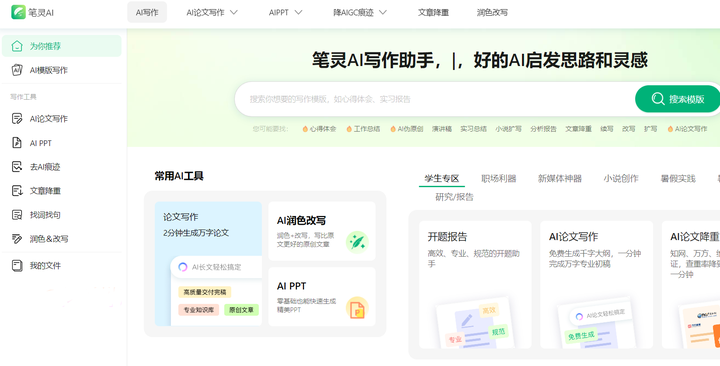Open the 为你推荐 home icon
Image resolution: width=720 pixels, height=366 pixels.
(x=17, y=46)
